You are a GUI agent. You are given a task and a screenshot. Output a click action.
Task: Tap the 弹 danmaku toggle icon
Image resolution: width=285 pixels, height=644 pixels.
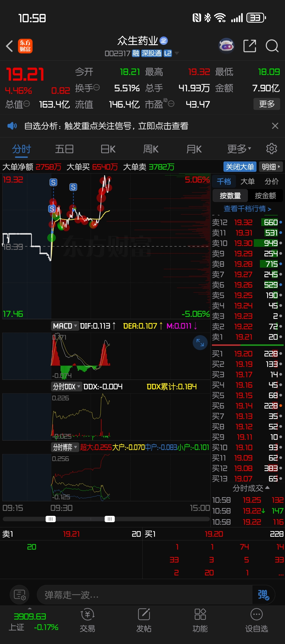coord(263,594)
